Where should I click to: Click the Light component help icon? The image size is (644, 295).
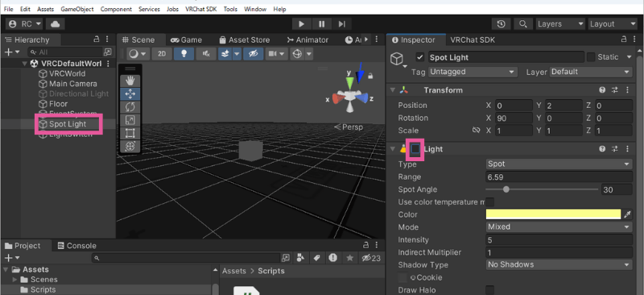pos(602,149)
